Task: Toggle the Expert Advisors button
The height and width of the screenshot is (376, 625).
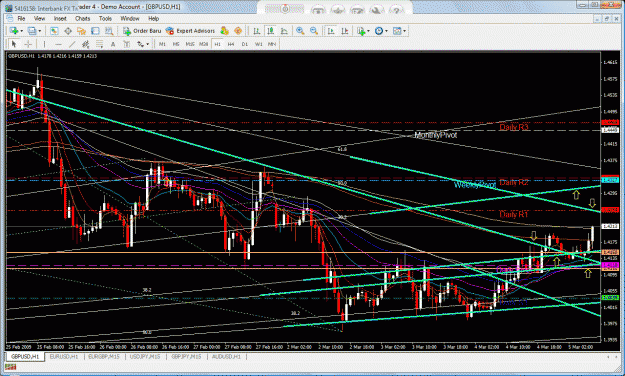Action: 190,31
